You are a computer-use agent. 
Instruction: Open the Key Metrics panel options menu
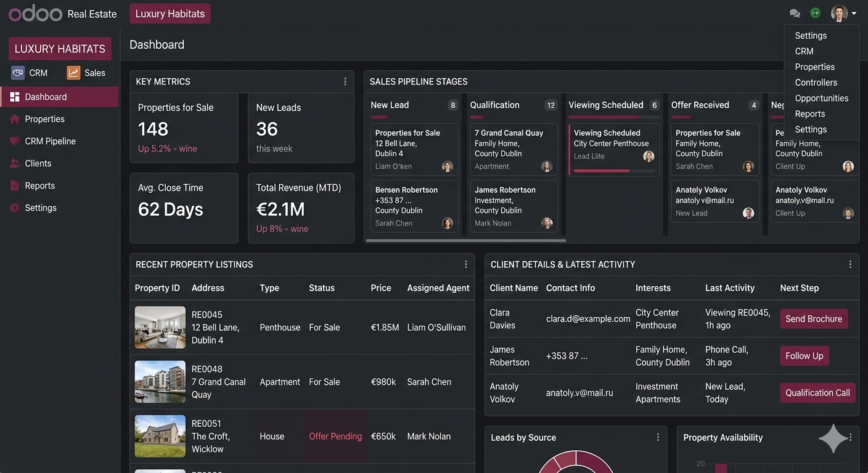pyautogui.click(x=345, y=81)
